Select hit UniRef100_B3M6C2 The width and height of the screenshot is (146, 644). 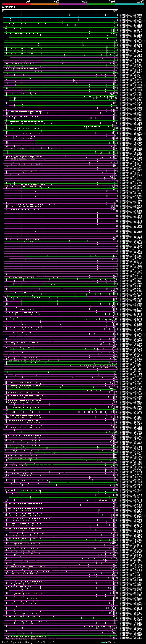click(131, 67)
